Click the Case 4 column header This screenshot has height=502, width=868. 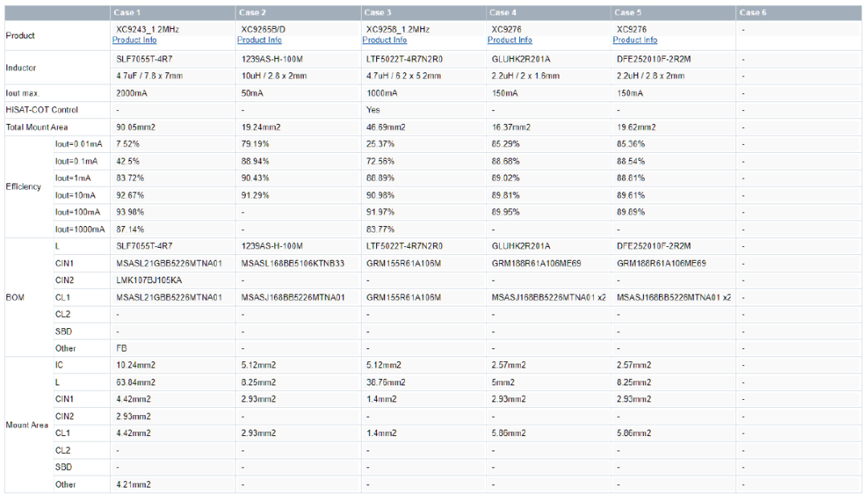549,12
